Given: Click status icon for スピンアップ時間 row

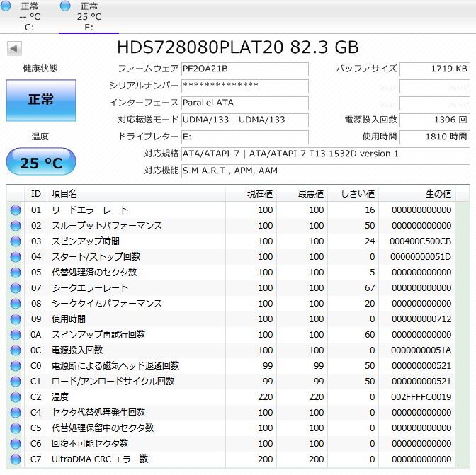Looking at the screenshot, I should click(x=16, y=241).
